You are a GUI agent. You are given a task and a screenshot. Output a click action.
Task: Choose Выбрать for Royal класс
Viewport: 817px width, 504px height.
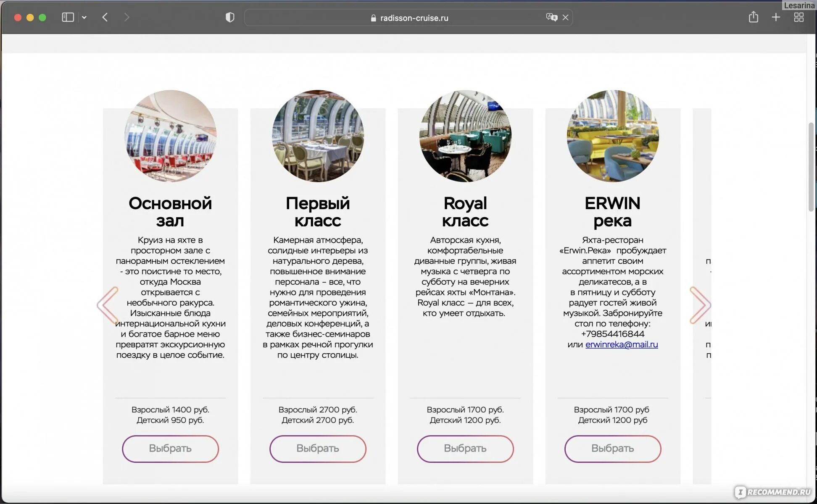[x=465, y=449]
